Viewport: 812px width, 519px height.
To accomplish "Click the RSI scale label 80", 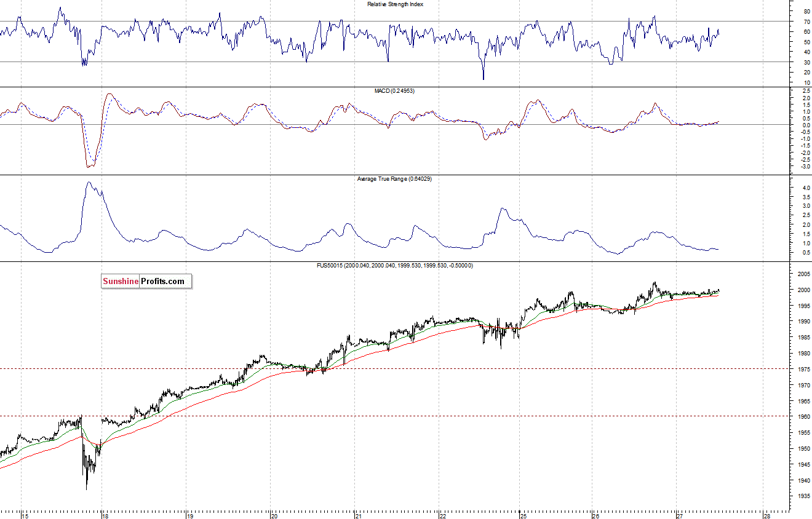I will (806, 12).
